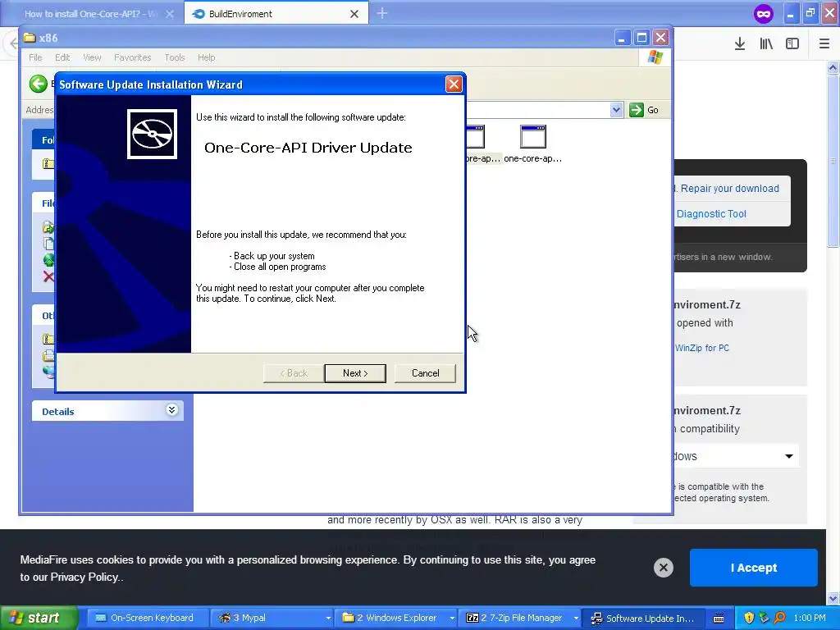Screen dimensions: 840x630
Task: Open the browser library icon
Action: coord(766,44)
